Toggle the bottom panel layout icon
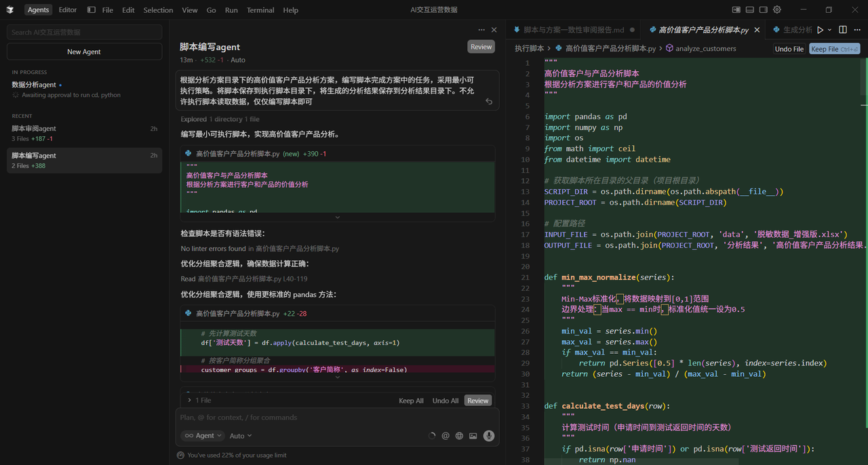 click(750, 10)
